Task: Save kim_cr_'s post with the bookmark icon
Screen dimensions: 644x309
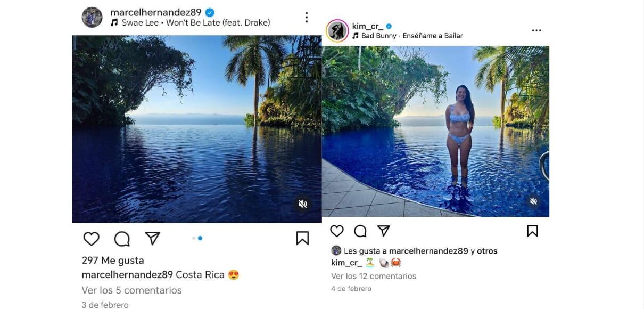Action: (532, 230)
